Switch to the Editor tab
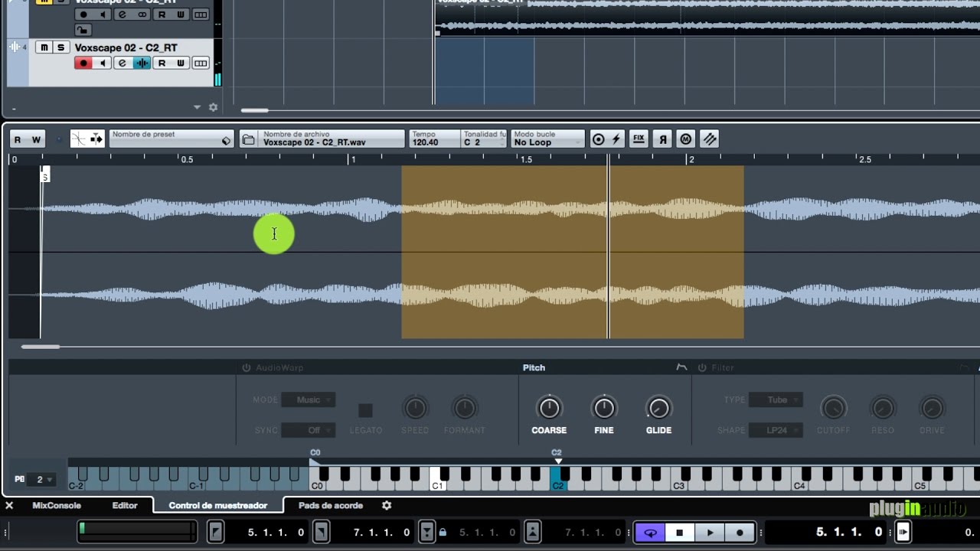Screen dimensions: 980x551 (125, 505)
